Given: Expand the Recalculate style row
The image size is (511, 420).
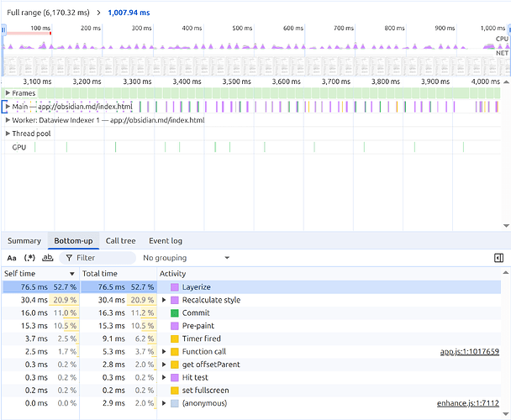Looking at the screenshot, I should pos(164,300).
